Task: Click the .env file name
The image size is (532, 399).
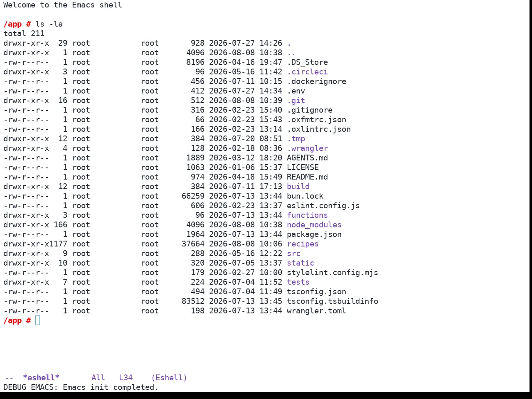Action: pos(296,91)
